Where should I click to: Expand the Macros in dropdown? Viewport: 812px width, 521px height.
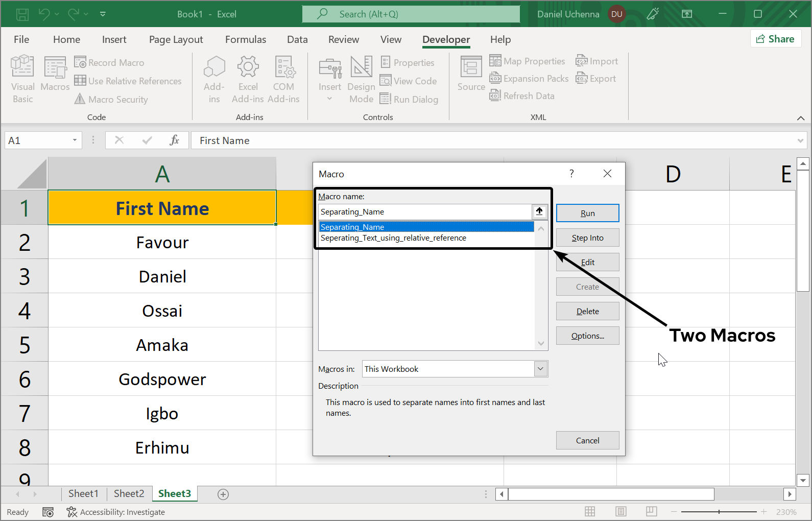click(540, 369)
